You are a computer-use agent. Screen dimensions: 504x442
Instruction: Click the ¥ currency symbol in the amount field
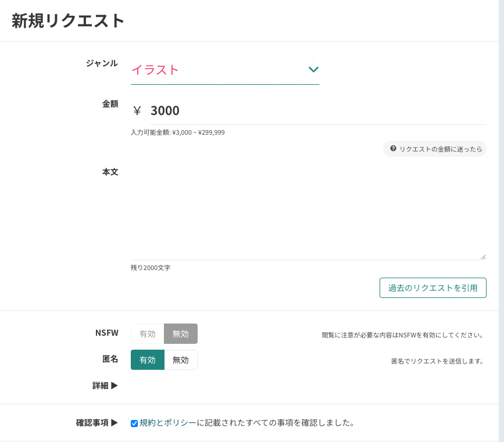point(136,110)
